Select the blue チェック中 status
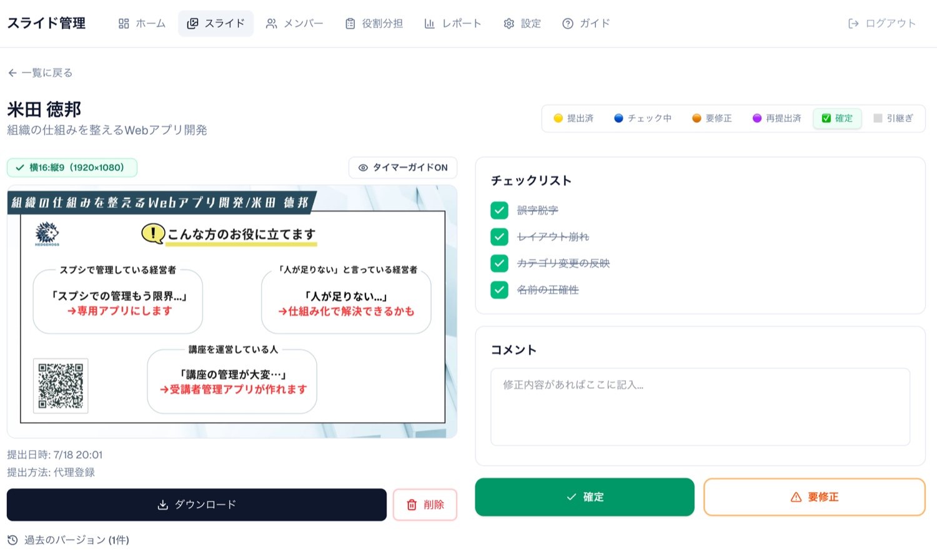937x560 pixels. (x=643, y=119)
